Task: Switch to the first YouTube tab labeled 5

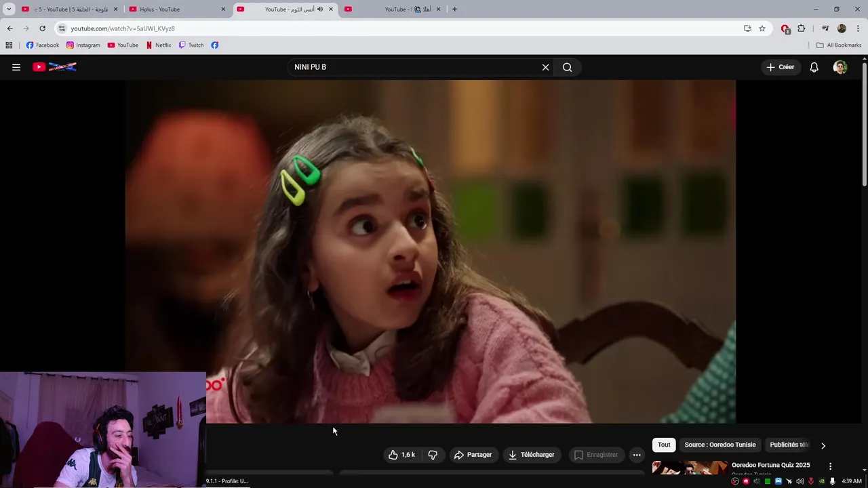Action: [x=70, y=9]
